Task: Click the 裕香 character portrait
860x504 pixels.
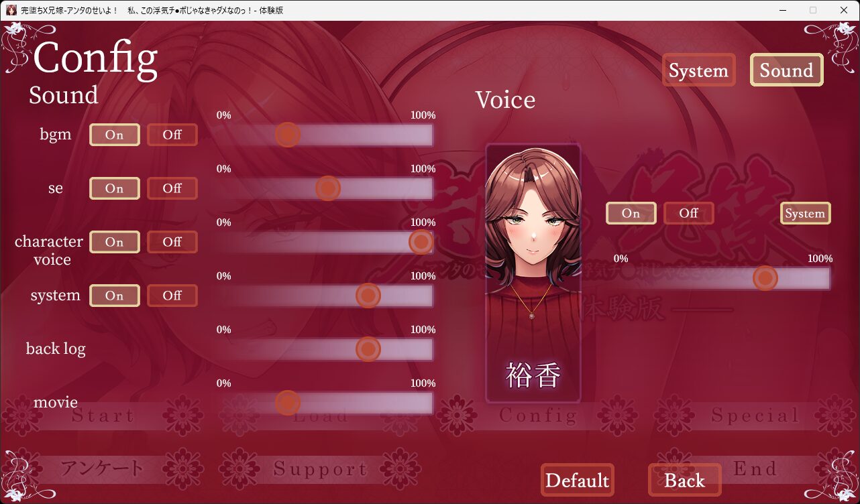Action: click(533, 273)
